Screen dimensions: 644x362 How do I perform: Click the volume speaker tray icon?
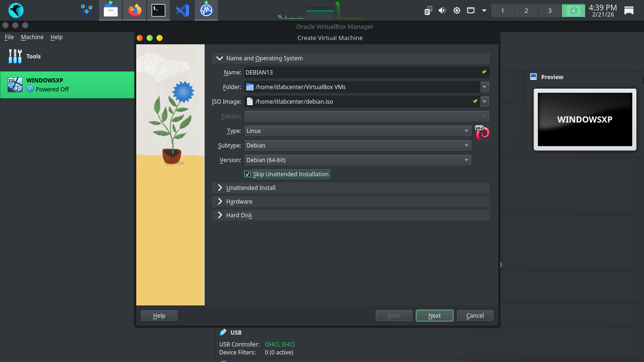(x=442, y=10)
